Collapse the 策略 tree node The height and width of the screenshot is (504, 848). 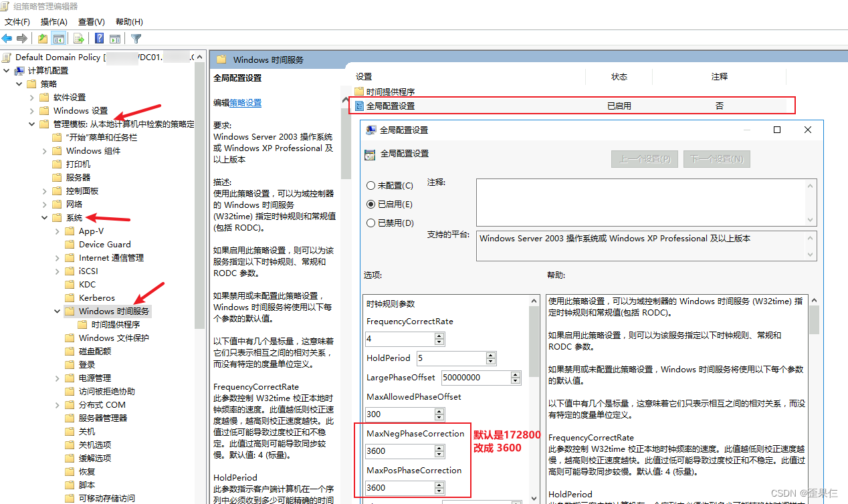click(x=19, y=84)
